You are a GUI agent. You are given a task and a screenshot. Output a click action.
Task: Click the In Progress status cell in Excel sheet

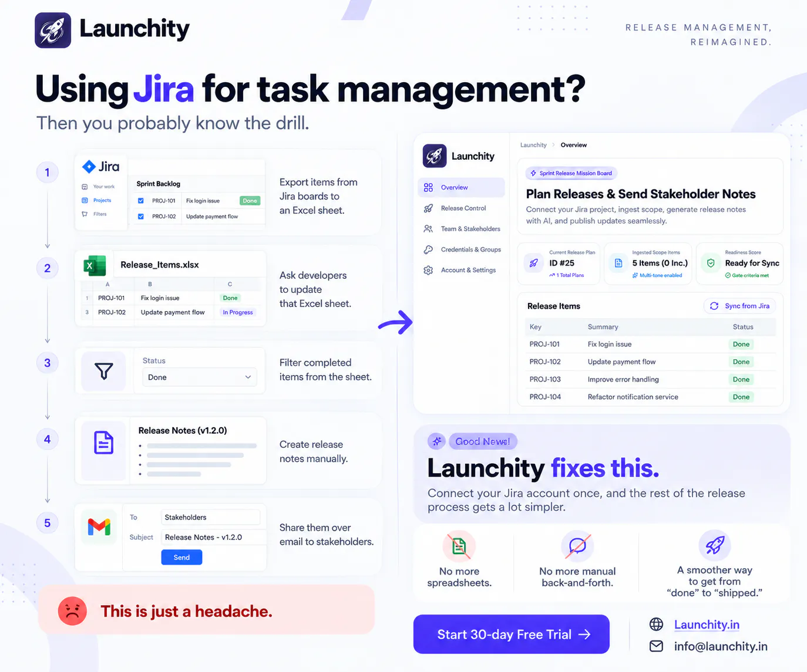(238, 312)
